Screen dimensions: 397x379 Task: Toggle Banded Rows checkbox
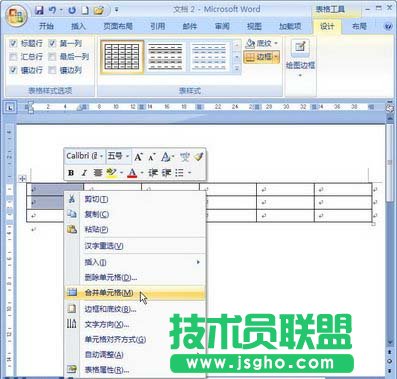point(13,70)
